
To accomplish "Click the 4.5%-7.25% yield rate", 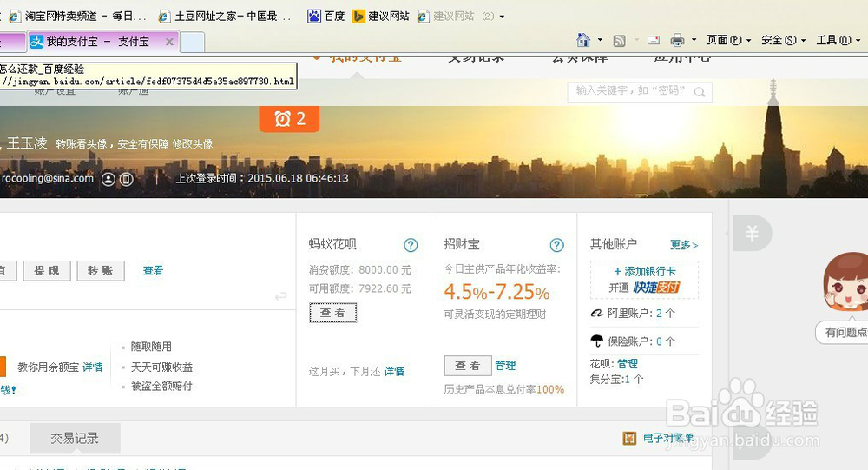I will click(x=496, y=292).
